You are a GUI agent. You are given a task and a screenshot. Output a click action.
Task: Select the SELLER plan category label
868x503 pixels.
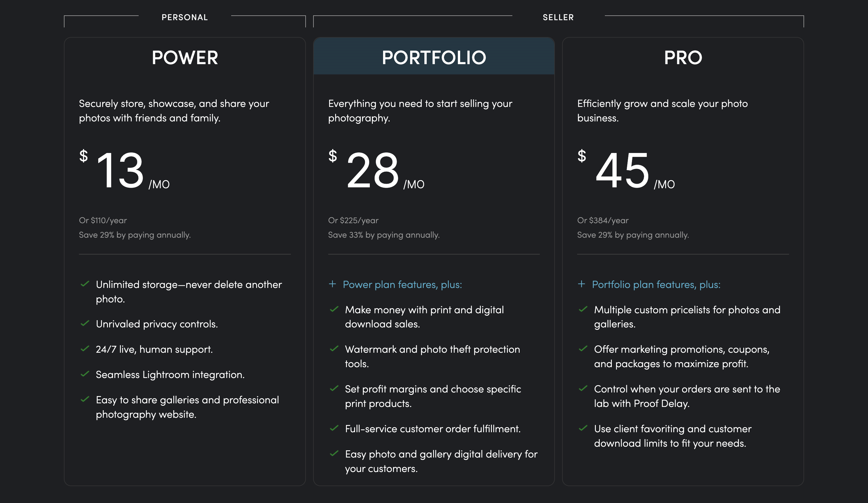click(558, 17)
